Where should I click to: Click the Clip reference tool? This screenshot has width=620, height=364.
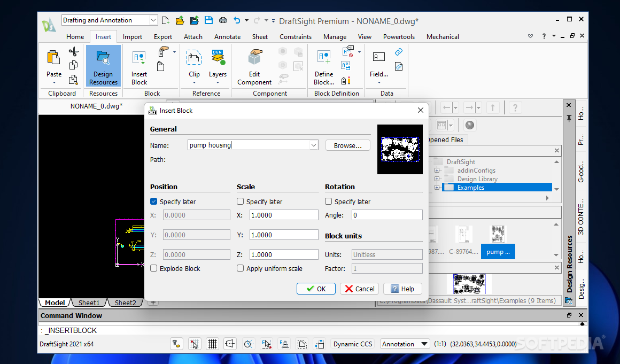click(x=193, y=58)
